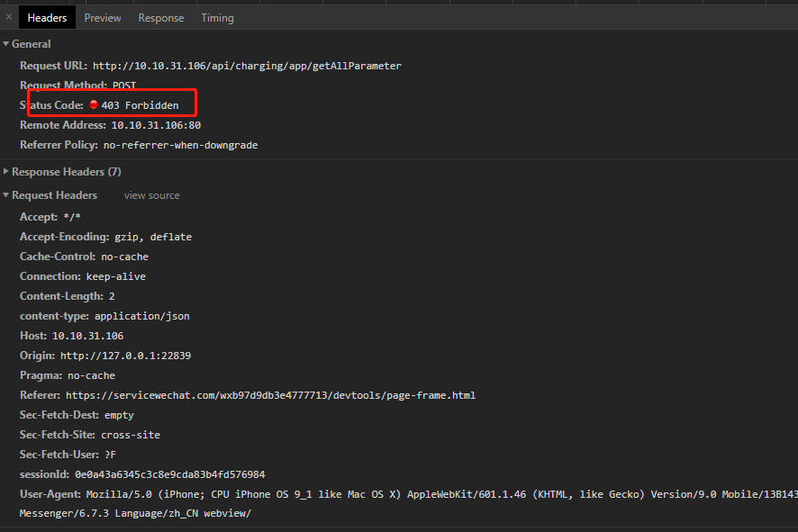
Task: Close the request details panel
Action: [9, 17]
